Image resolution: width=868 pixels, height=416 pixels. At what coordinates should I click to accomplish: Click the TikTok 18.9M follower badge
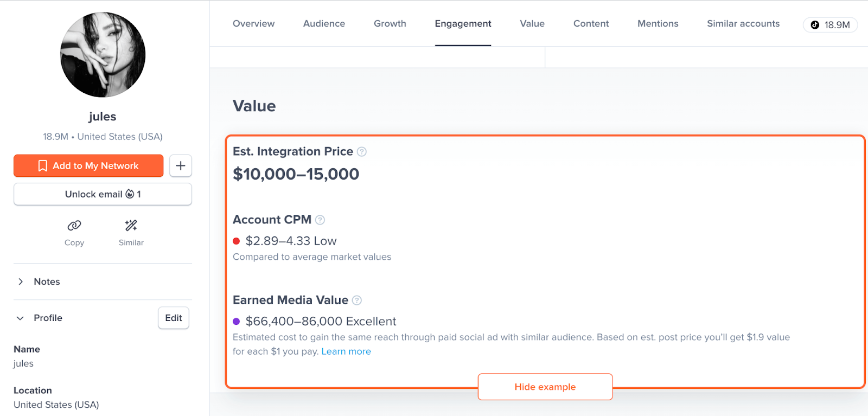[x=830, y=25]
